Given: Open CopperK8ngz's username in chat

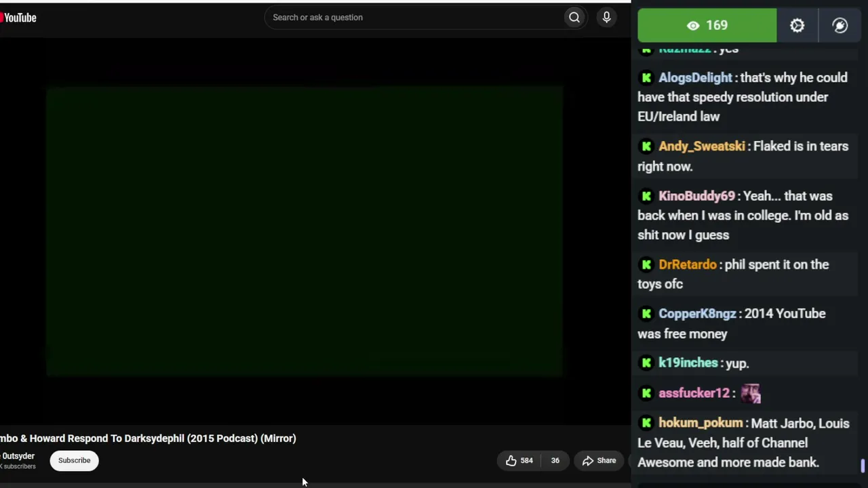Looking at the screenshot, I should (x=697, y=314).
